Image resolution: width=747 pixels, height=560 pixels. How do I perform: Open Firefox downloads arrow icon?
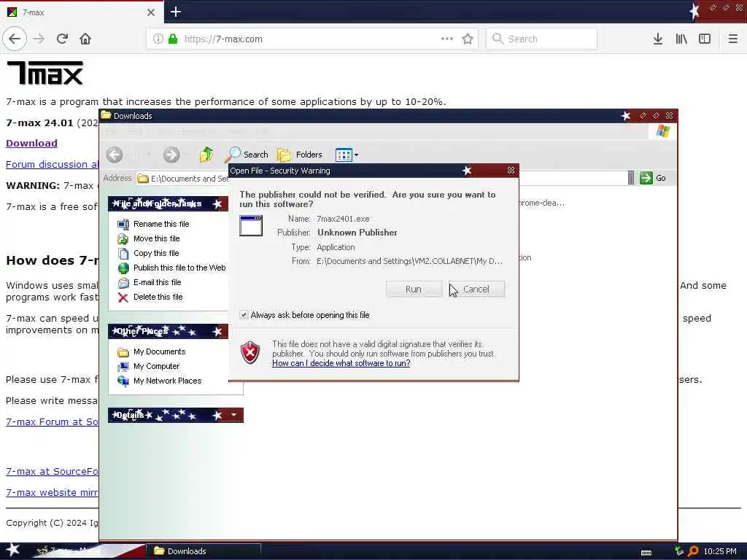coord(658,39)
